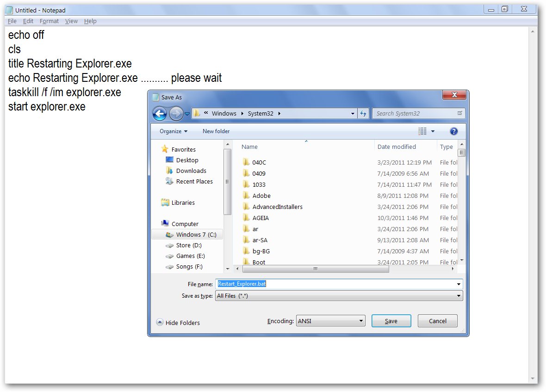Image resolution: width=546 pixels, height=392 pixels.
Task: Click the Save button
Action: coord(391,321)
